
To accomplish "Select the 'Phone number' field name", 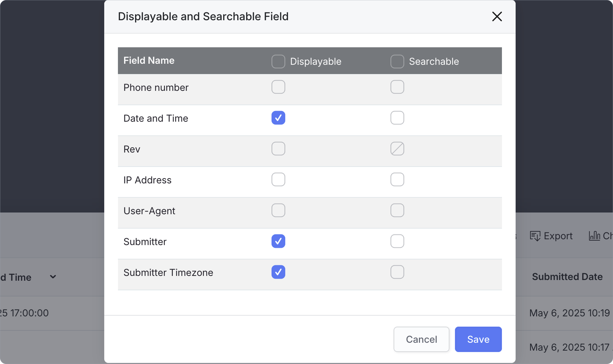I will click(x=156, y=88).
